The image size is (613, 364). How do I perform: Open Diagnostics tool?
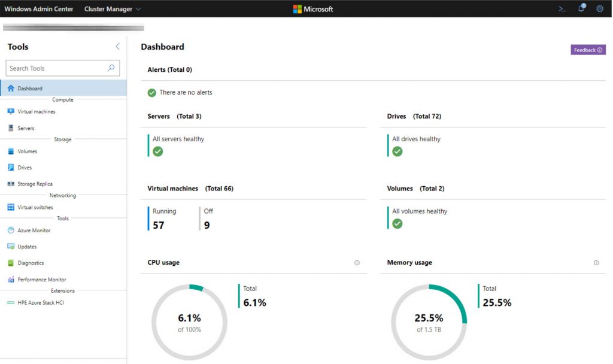pos(63,263)
